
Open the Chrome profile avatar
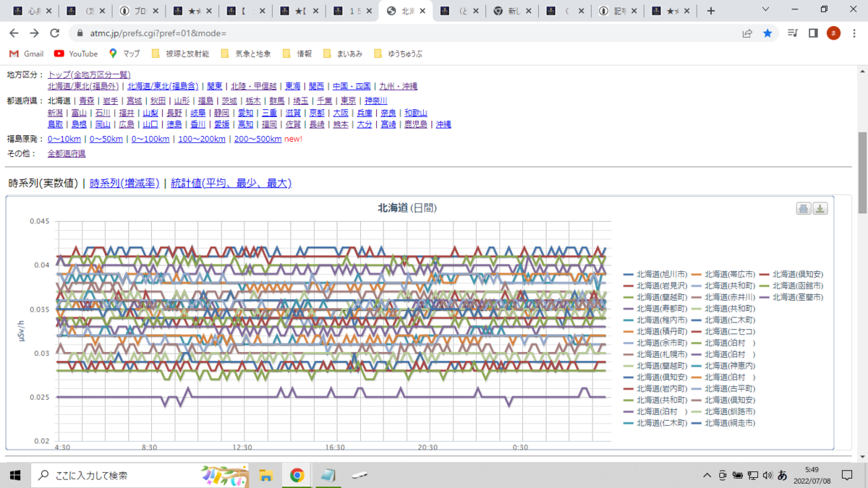tap(833, 33)
